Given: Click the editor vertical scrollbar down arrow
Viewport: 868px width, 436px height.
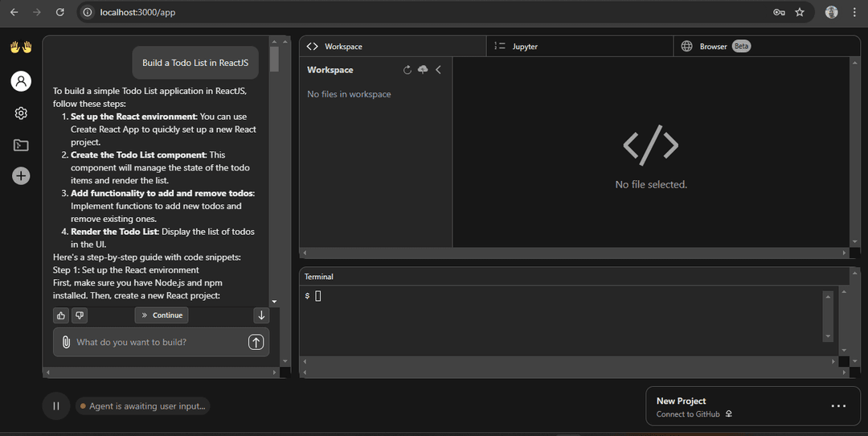Looking at the screenshot, I should pos(854,242).
